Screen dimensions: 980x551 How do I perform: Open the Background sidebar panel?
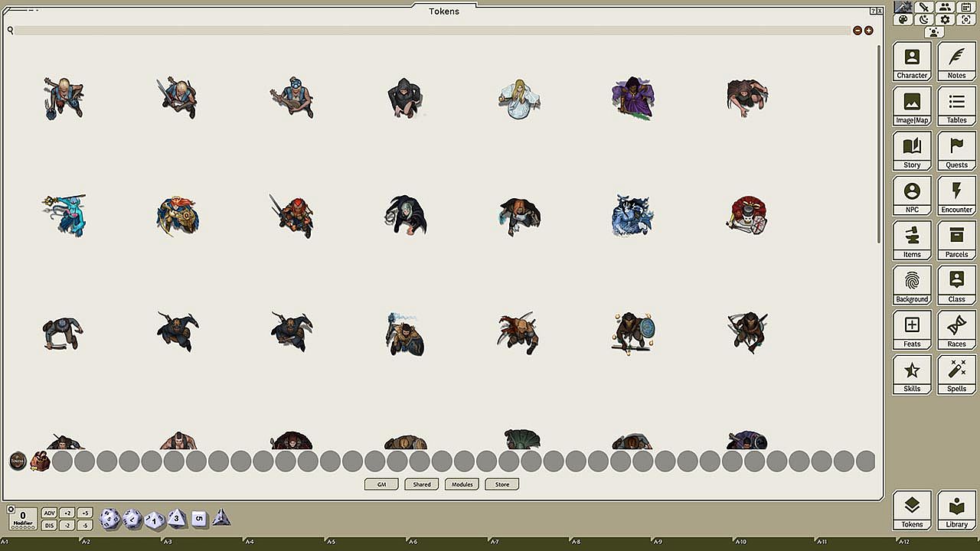click(912, 285)
